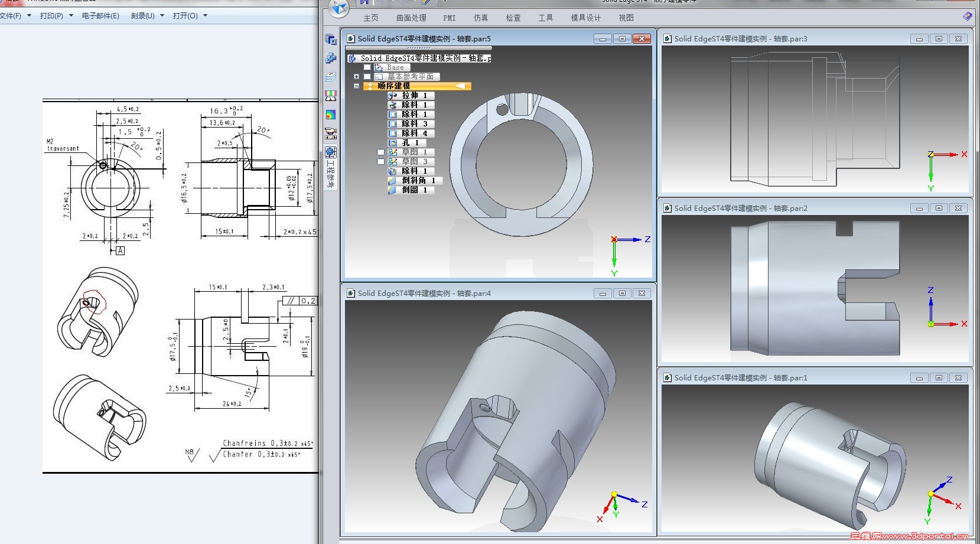This screenshot has height=544, width=980.
Task: Click document icon of 轴套.par:2 window
Action: [x=668, y=208]
